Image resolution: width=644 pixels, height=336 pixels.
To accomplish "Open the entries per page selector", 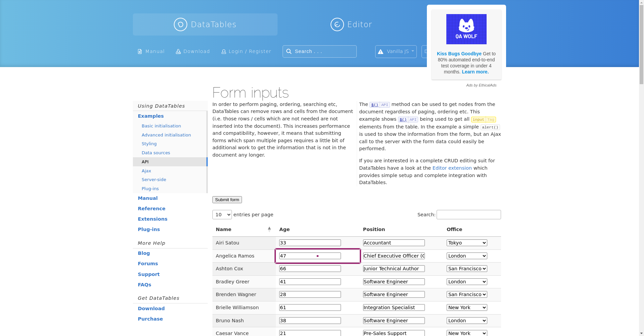I will (x=222, y=215).
